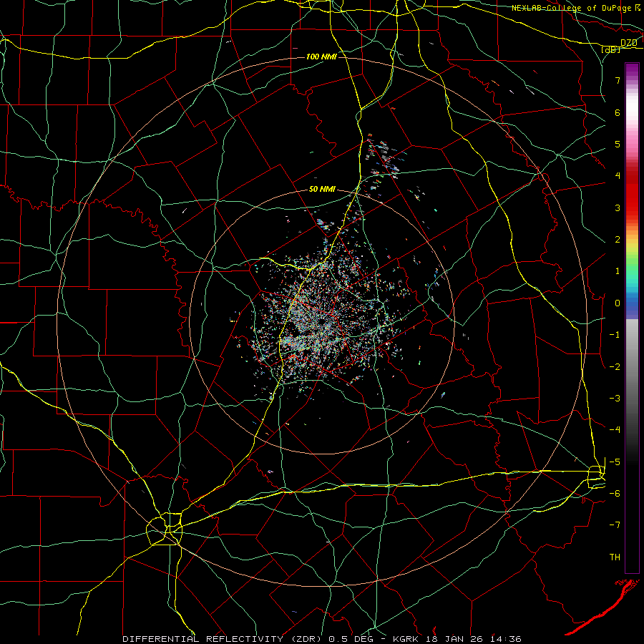Click the 18 JAN 26 date stamp
This screenshot has width=644, height=644.
coord(456,639)
